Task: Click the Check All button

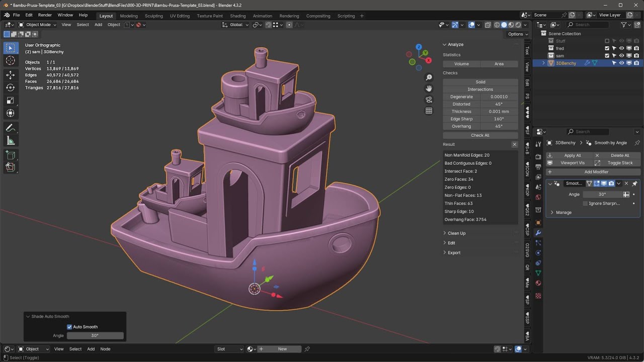Action: click(480, 135)
